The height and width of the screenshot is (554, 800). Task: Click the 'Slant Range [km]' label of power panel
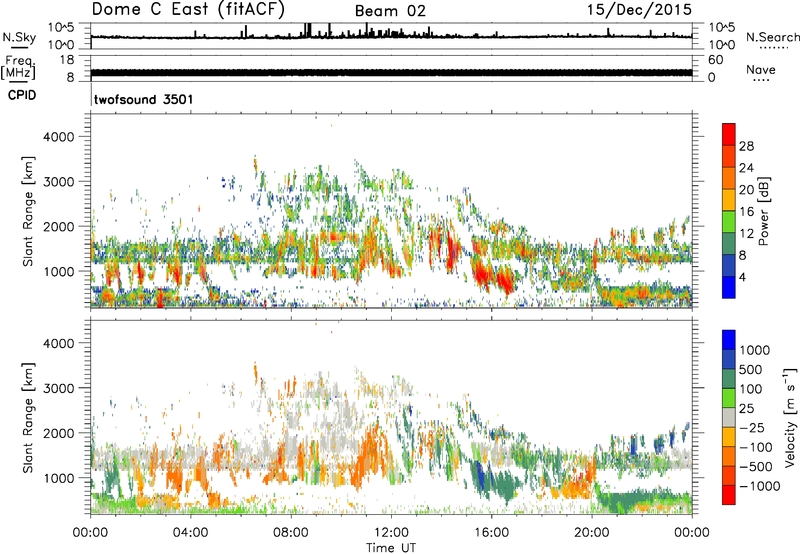[x=28, y=211]
